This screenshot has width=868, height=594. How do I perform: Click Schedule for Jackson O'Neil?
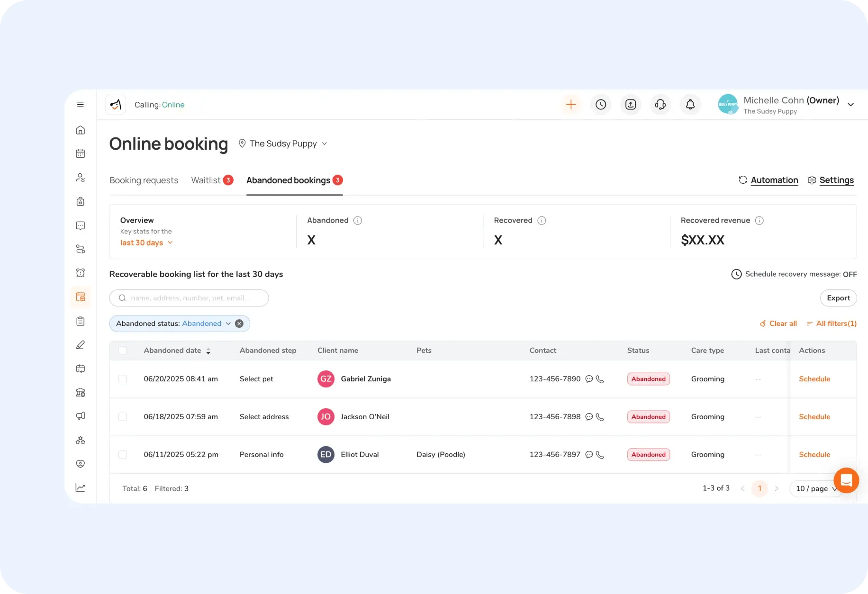click(x=814, y=417)
